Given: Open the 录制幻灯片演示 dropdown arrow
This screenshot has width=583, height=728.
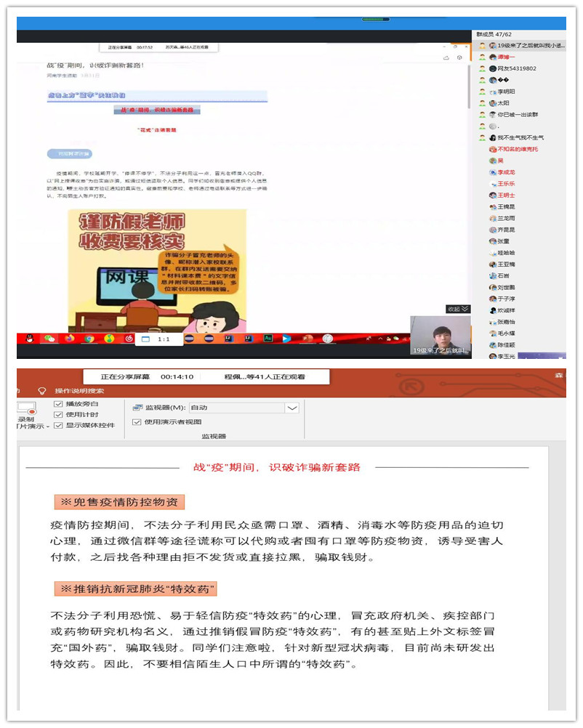Looking at the screenshot, I should point(48,426).
